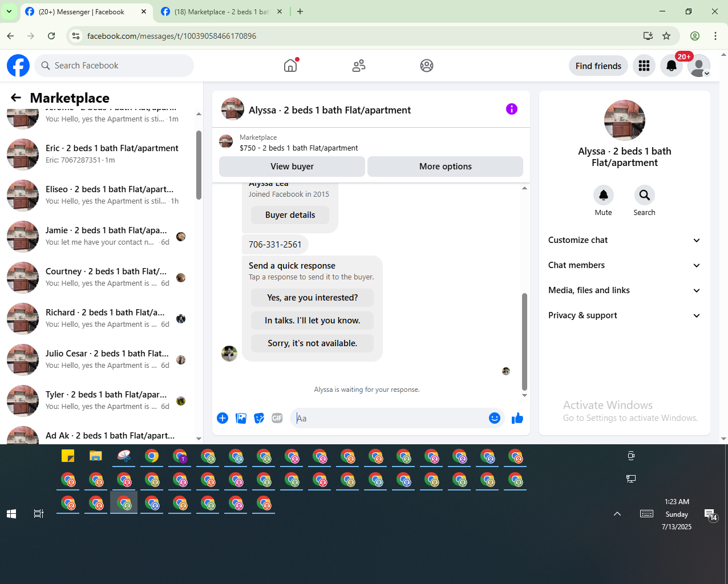
Task: Open the notifications bell
Action: pos(672,66)
